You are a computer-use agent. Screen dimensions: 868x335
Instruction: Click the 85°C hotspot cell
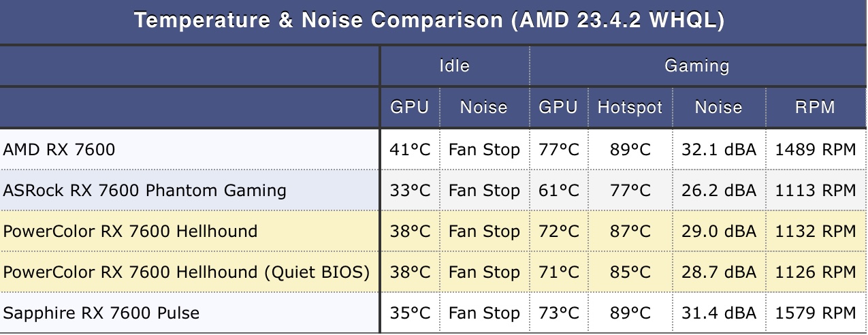(630, 272)
